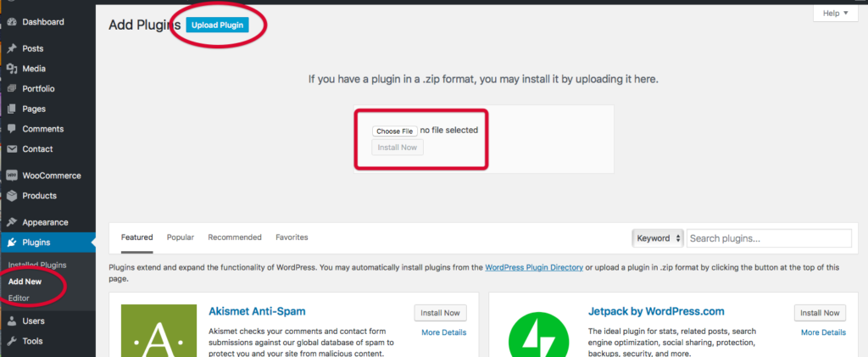Click the Upload Plugin button
Image resolution: width=868 pixels, height=357 pixels.
tap(217, 25)
